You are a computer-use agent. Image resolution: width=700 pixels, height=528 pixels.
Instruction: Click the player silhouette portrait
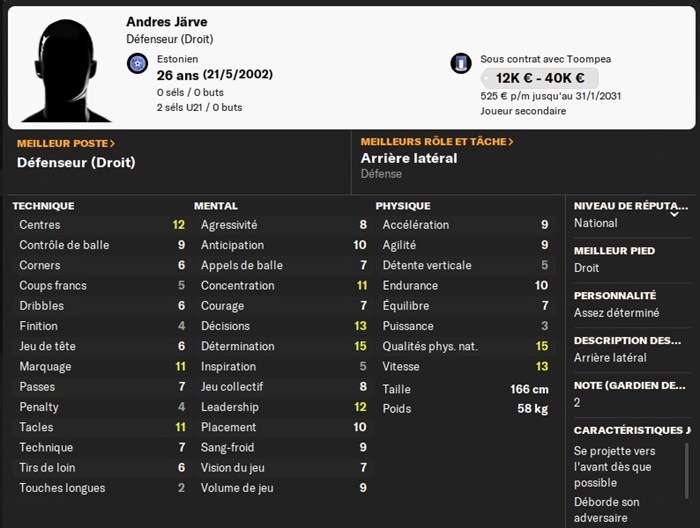[65, 65]
